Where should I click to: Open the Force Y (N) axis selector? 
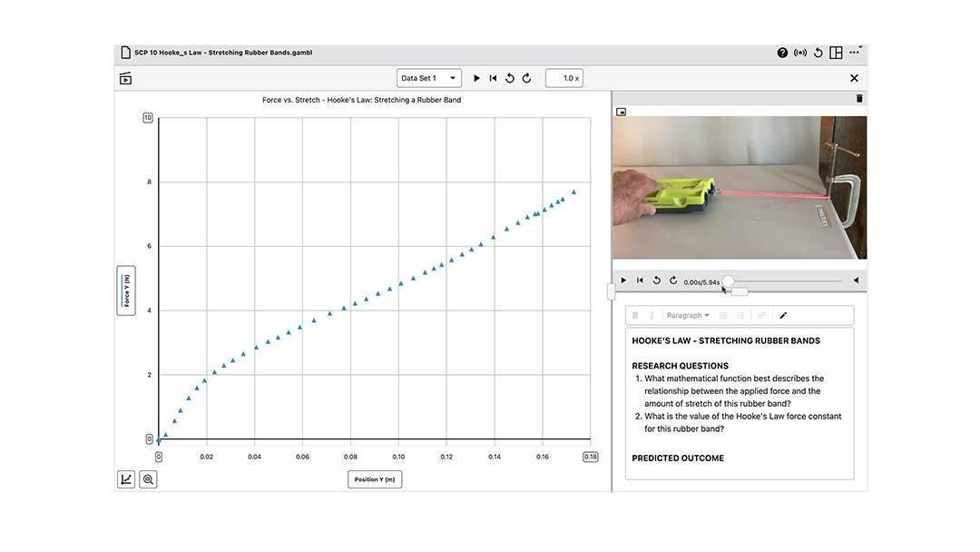click(126, 291)
